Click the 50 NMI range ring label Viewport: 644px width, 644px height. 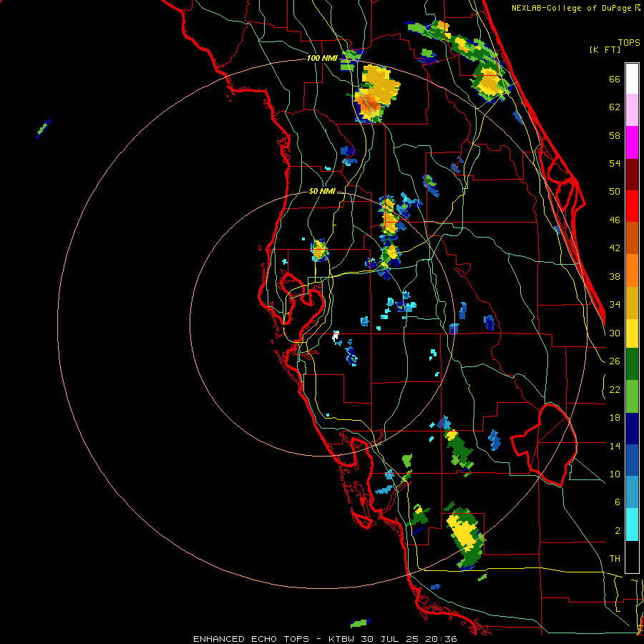[x=322, y=191]
